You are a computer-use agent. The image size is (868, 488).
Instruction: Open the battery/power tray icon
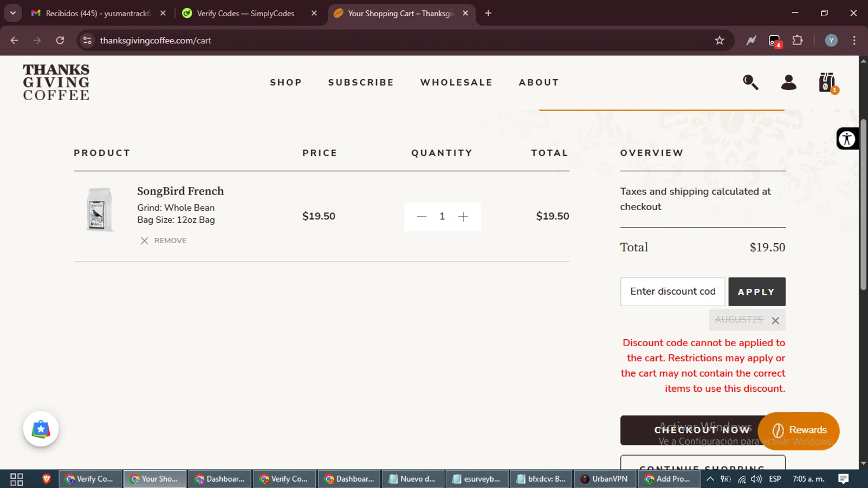pos(726,479)
